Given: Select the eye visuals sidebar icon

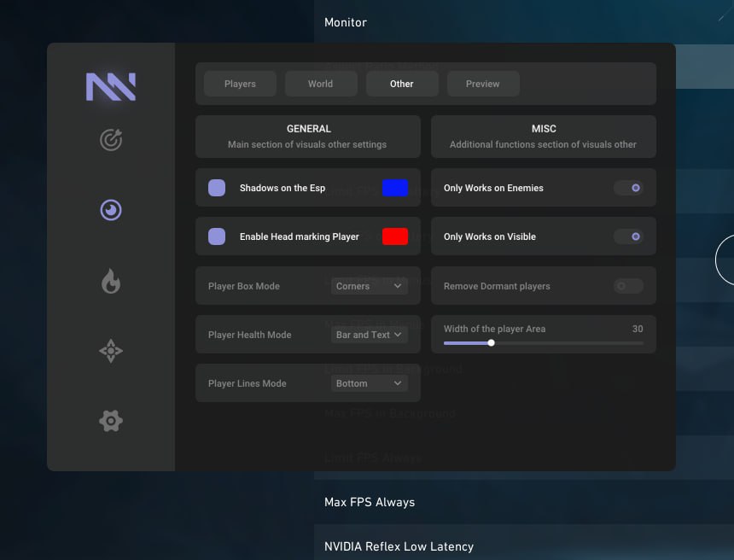Looking at the screenshot, I should coord(111,210).
